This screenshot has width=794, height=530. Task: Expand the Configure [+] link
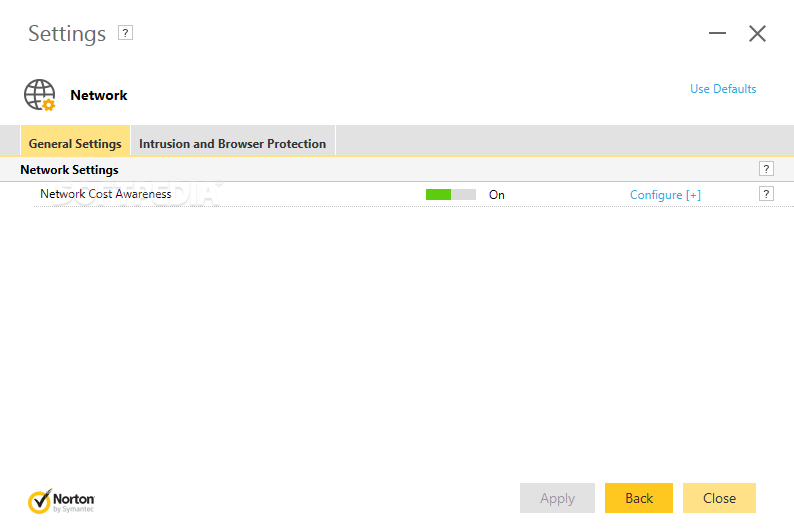tap(665, 195)
